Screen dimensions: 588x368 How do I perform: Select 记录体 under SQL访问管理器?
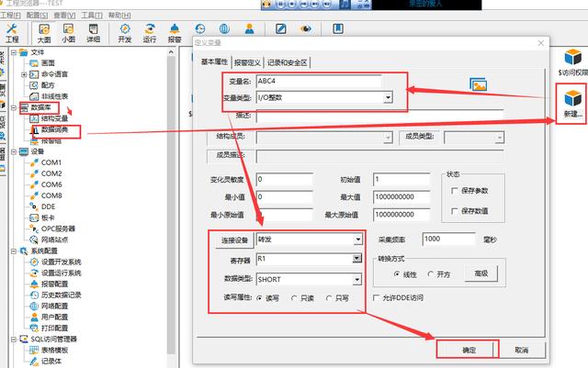click(x=51, y=362)
